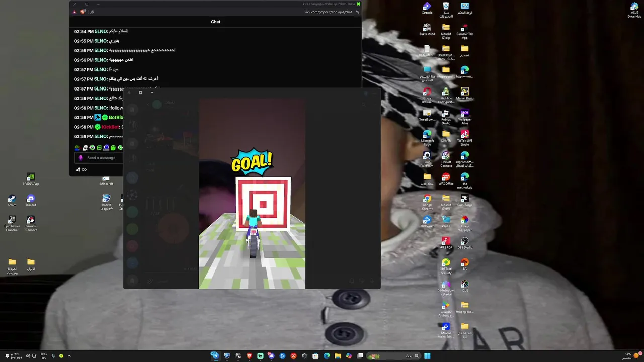The height and width of the screenshot is (362, 644).
Task: Launch the BakkesMod desktop shortcut
Action: (427, 29)
